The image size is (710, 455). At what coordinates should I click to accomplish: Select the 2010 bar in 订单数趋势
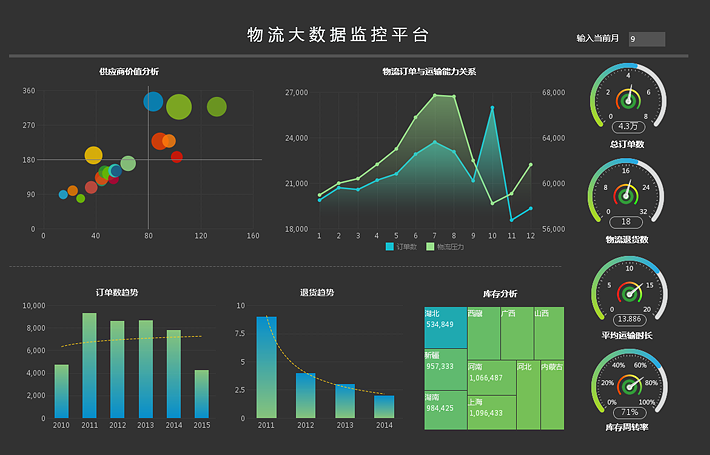pos(62,391)
